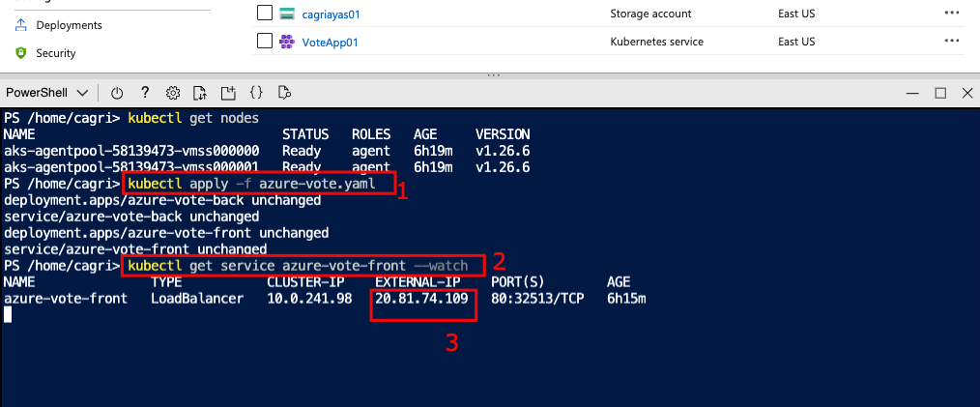Select Deployments in the left menu
This screenshot has width=980, height=407.
(x=69, y=25)
